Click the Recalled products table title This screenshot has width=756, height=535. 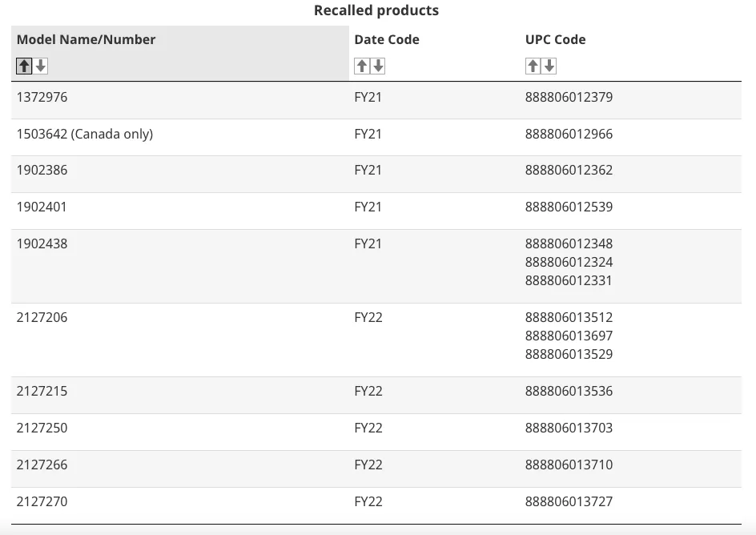pos(376,10)
